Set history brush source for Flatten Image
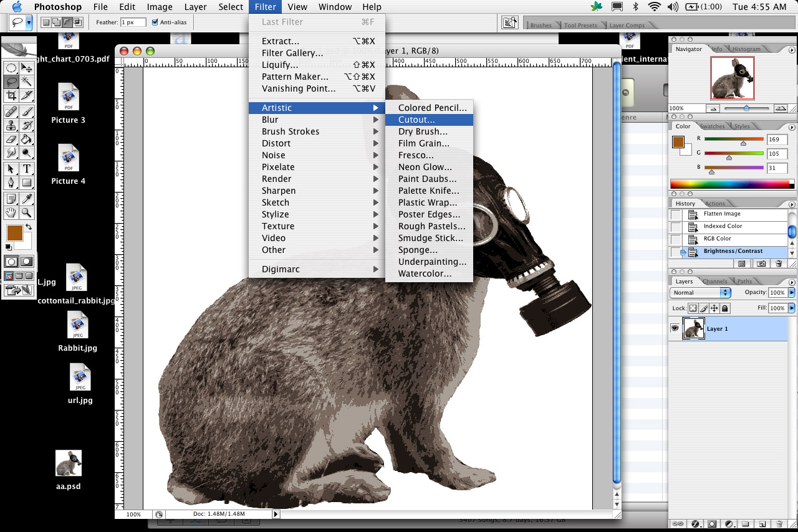This screenshot has width=798, height=532. click(x=676, y=214)
